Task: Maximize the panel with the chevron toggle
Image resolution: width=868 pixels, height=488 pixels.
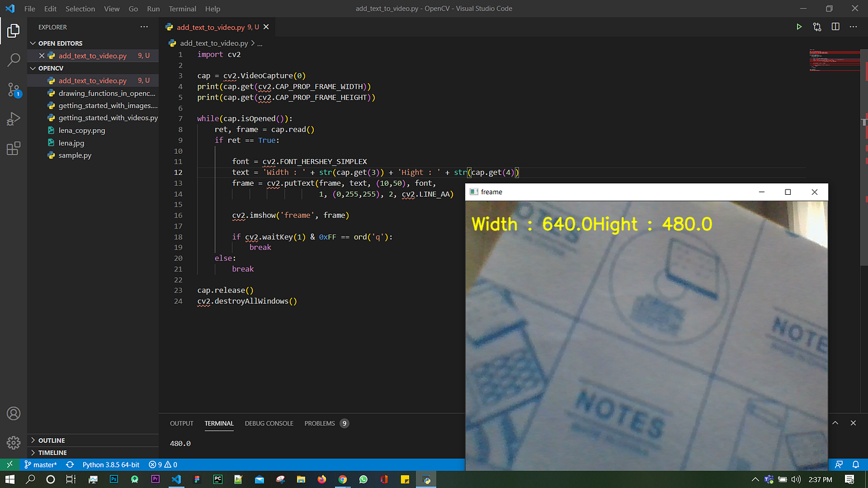Action: point(835,423)
